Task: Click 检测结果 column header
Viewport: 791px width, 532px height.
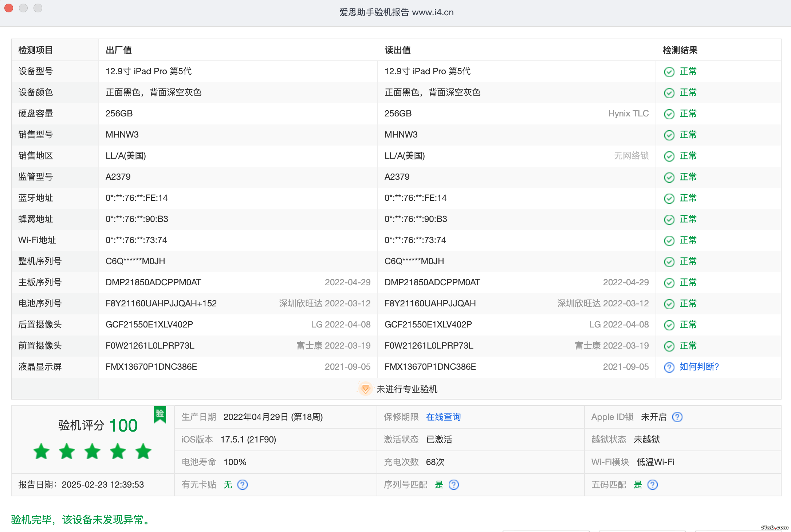Action: click(x=680, y=50)
